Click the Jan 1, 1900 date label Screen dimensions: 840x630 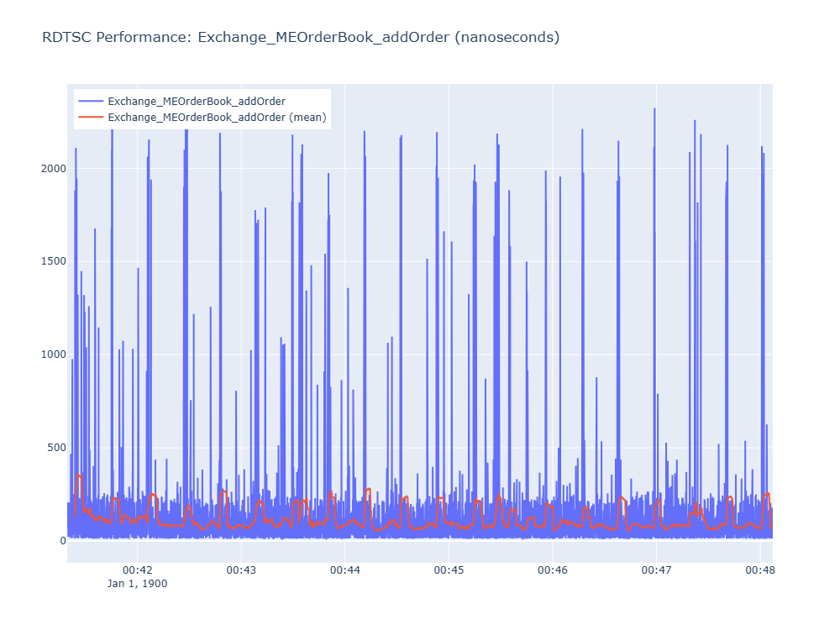pyautogui.click(x=137, y=584)
